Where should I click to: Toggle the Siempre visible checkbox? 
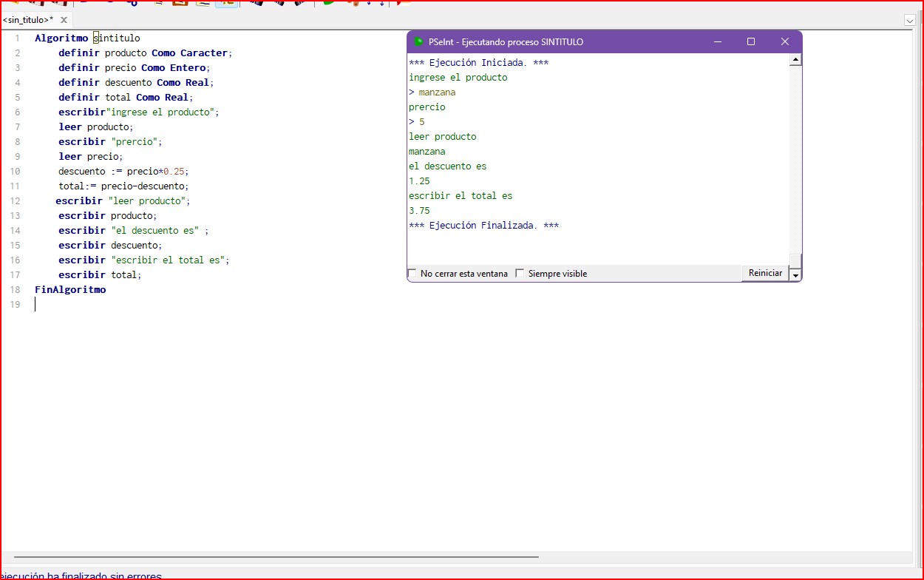[x=520, y=274]
